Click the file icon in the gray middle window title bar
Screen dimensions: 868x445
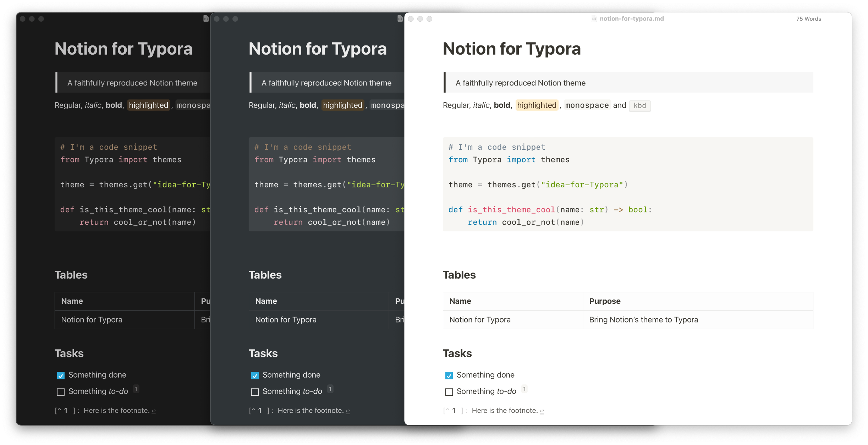(x=400, y=19)
